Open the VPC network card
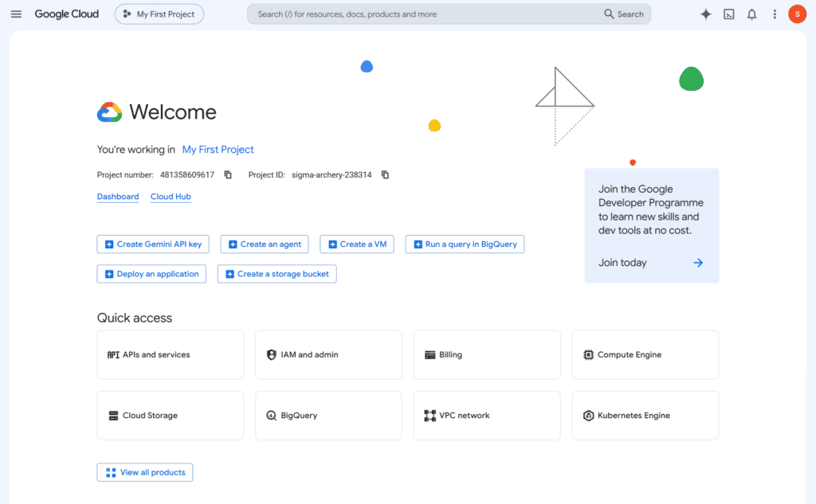This screenshot has height=504, width=816. coord(487,416)
